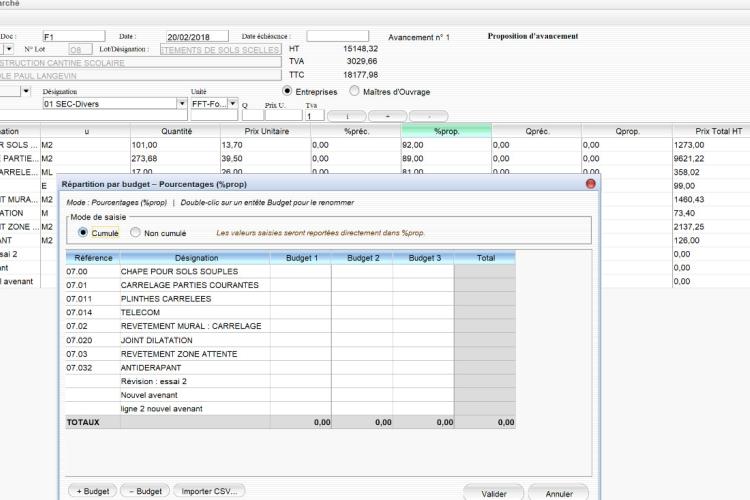The height and width of the screenshot is (500, 750).
Task: Select row 07.020 JOINT DILATATION
Action: (x=291, y=340)
